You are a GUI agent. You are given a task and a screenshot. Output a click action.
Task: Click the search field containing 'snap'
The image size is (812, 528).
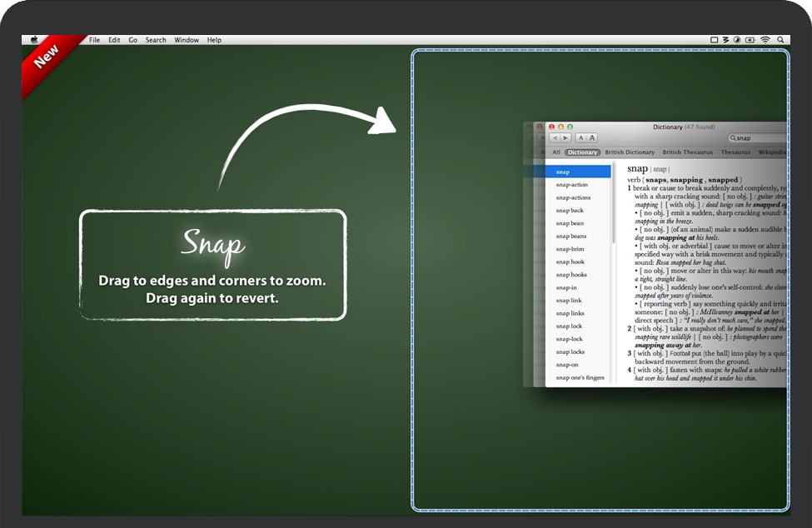click(760, 138)
